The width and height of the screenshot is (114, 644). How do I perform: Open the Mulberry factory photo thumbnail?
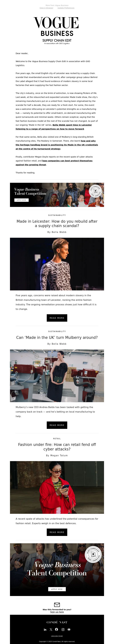click(57, 376)
